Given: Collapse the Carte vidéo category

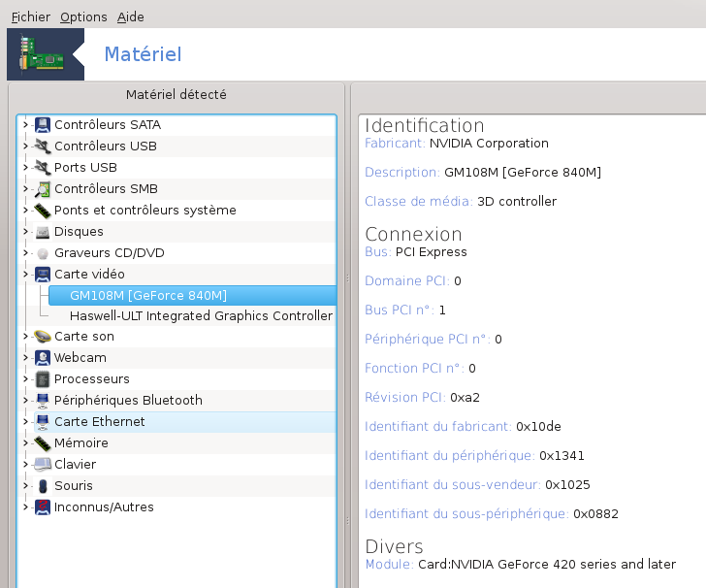Looking at the screenshot, I should (x=25, y=274).
